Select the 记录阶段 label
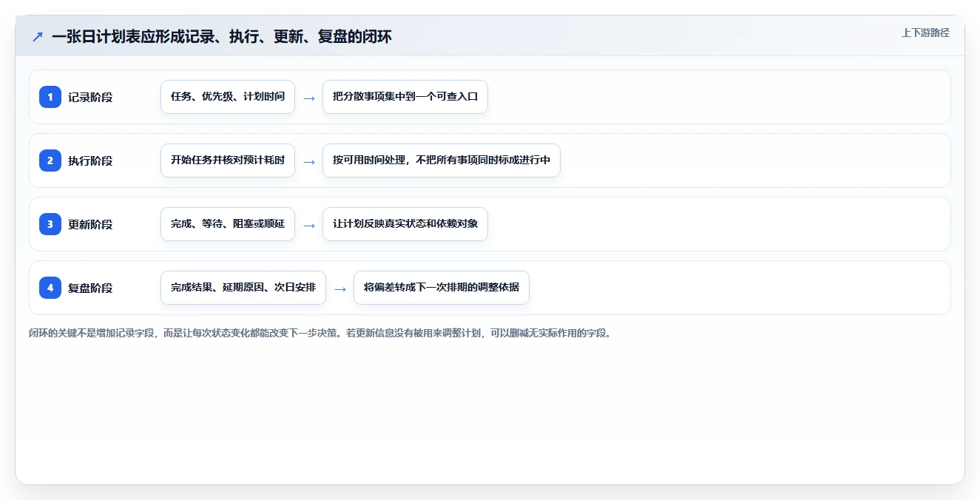This screenshot has width=980, height=500. (x=90, y=97)
